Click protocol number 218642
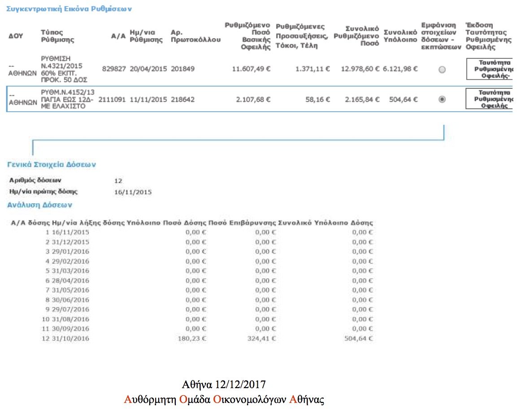This screenshot has height=420, width=517. click(x=182, y=100)
